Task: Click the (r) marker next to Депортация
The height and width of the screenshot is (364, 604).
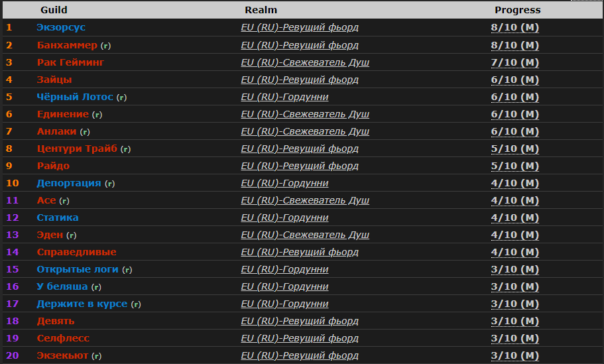Action: pos(109,184)
